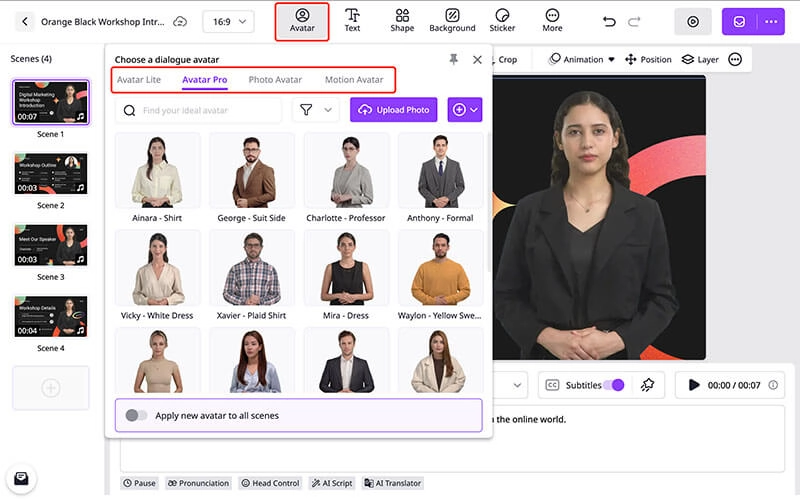Open the 16:9 aspect ratio dropdown
800x500 pixels.
pos(229,22)
